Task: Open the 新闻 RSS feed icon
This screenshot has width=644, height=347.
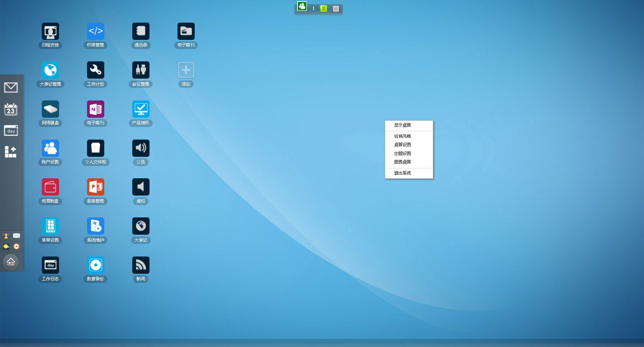Action: [x=141, y=265]
